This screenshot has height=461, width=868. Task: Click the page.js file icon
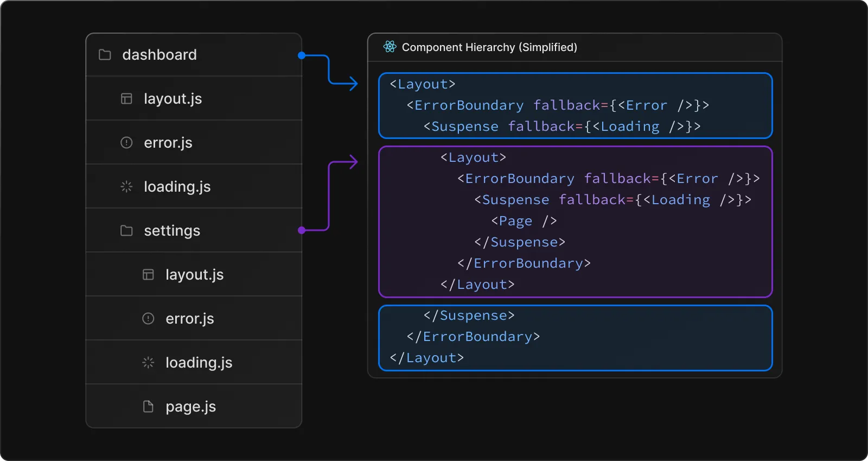click(x=148, y=407)
